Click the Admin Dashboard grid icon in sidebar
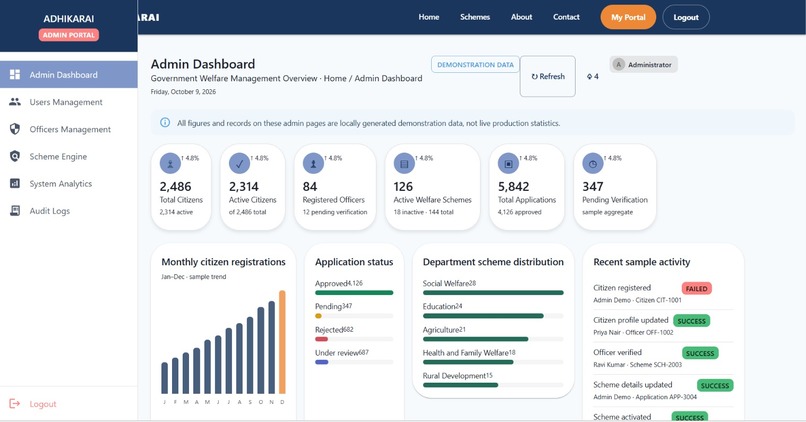This screenshot has width=806, height=422. (x=15, y=75)
